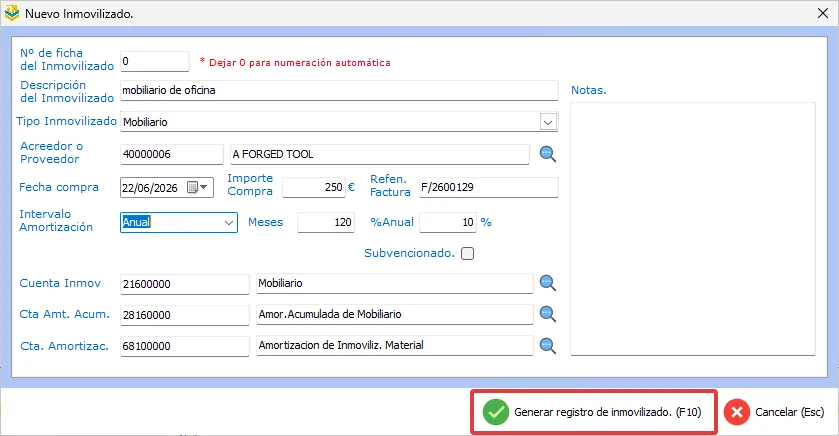Click Generar registro de inmovilizado (F10) button
This screenshot has width=839, height=436.
click(x=594, y=412)
